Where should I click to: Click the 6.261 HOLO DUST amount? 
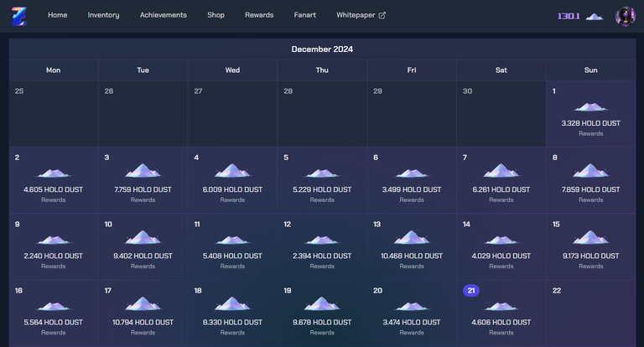(x=501, y=189)
